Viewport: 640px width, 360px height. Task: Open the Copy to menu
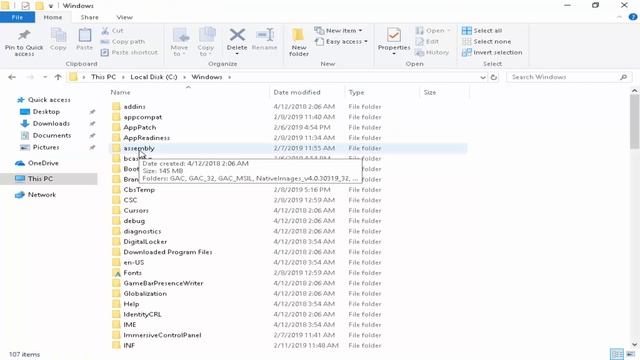coord(206,42)
